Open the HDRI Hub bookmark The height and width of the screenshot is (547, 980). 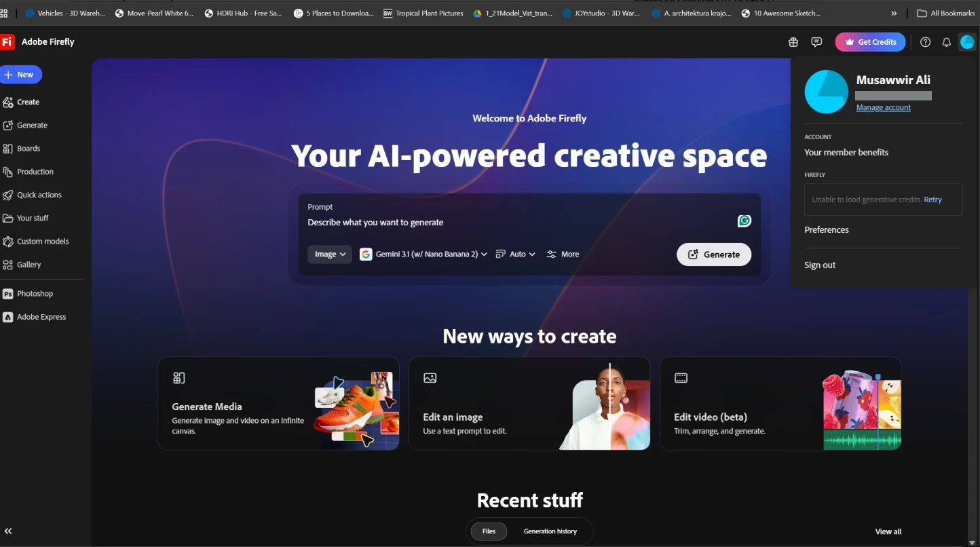point(244,13)
